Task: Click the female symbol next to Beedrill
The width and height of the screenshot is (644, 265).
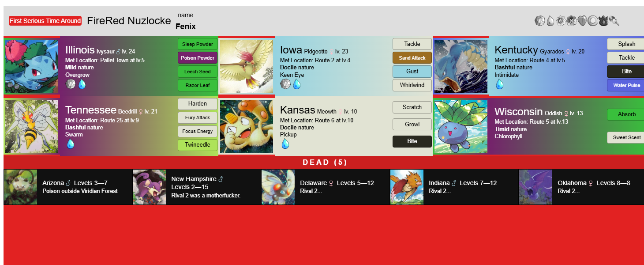Action: [x=141, y=112]
